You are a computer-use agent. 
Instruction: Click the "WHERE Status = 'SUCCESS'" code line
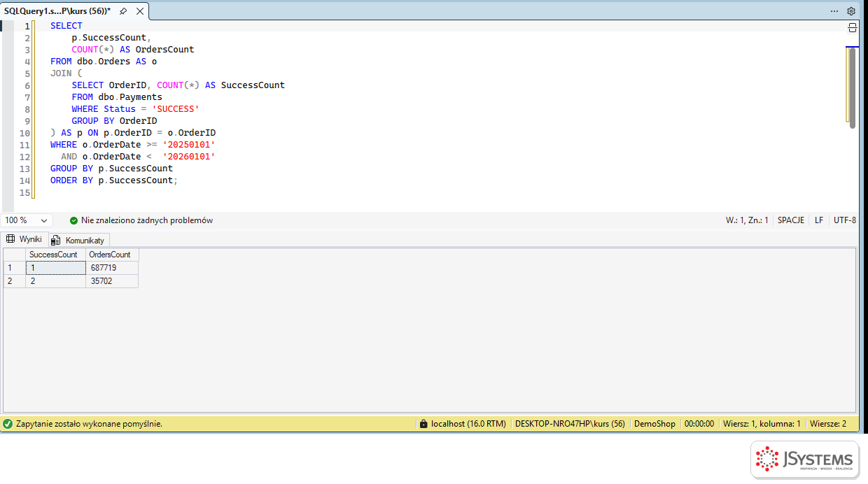point(135,109)
